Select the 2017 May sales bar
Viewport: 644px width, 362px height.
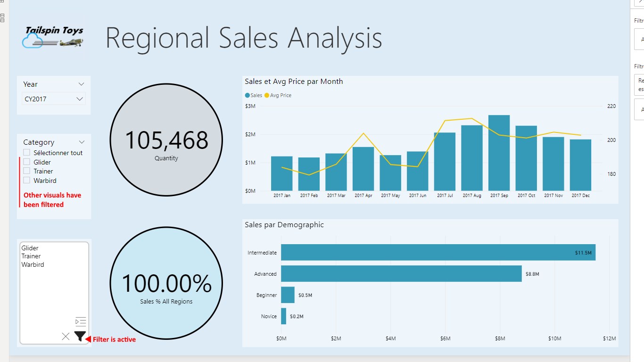[390, 173]
